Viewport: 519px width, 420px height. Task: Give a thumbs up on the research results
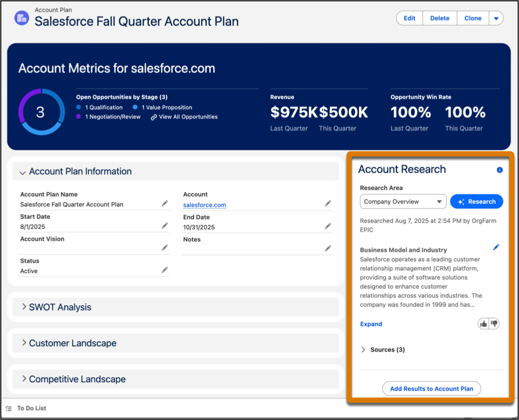(x=483, y=323)
